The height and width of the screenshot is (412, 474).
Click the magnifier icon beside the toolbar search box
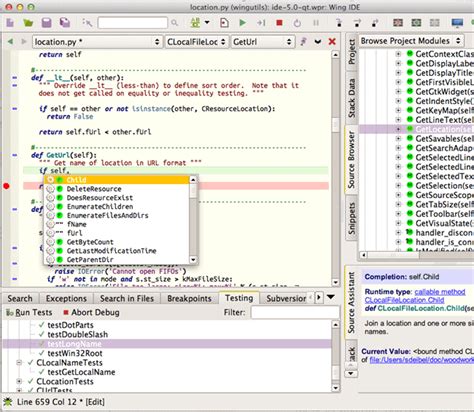(174, 23)
